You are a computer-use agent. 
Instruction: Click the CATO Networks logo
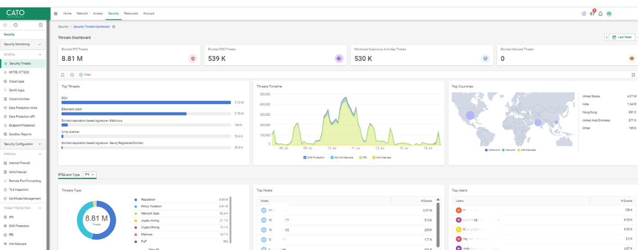pyautogui.click(x=15, y=13)
